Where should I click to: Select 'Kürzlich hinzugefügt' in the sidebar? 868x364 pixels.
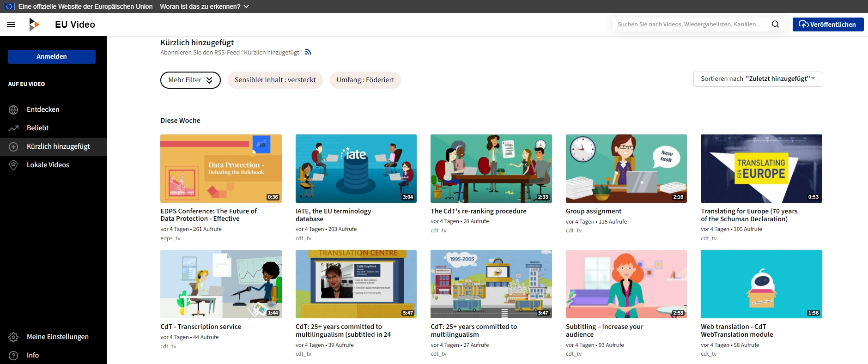click(x=54, y=146)
